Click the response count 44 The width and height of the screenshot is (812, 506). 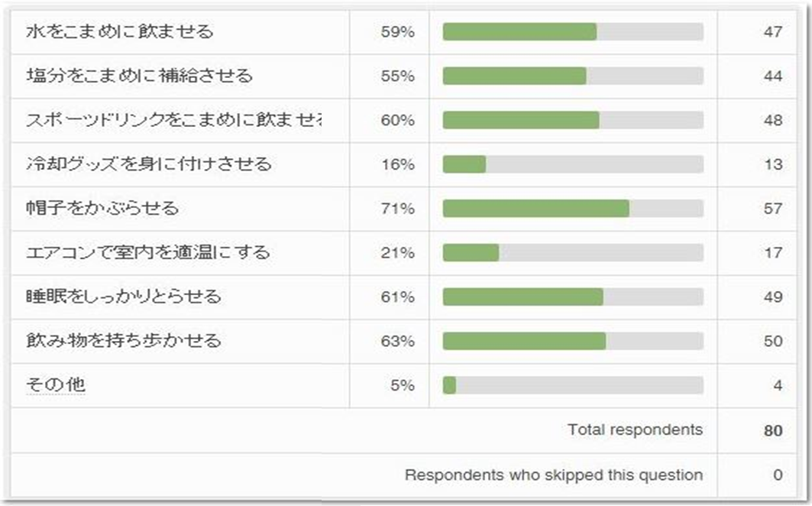[x=773, y=76]
